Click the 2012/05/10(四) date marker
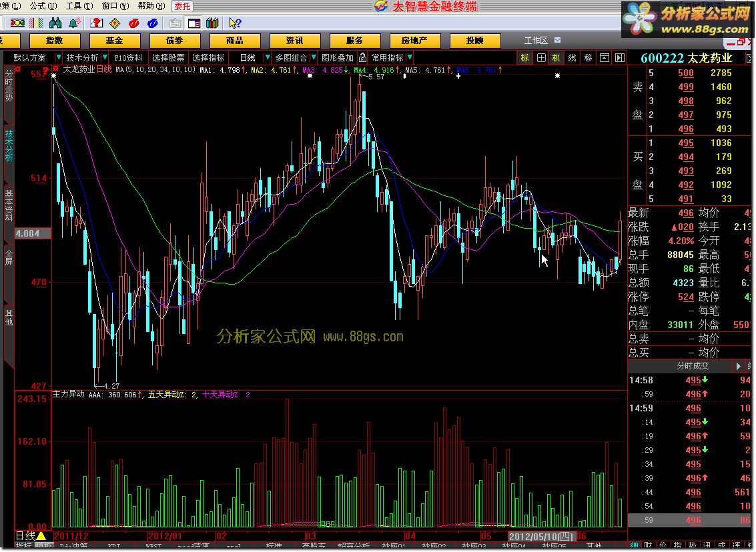The width and height of the screenshot is (756, 552). pos(542,536)
